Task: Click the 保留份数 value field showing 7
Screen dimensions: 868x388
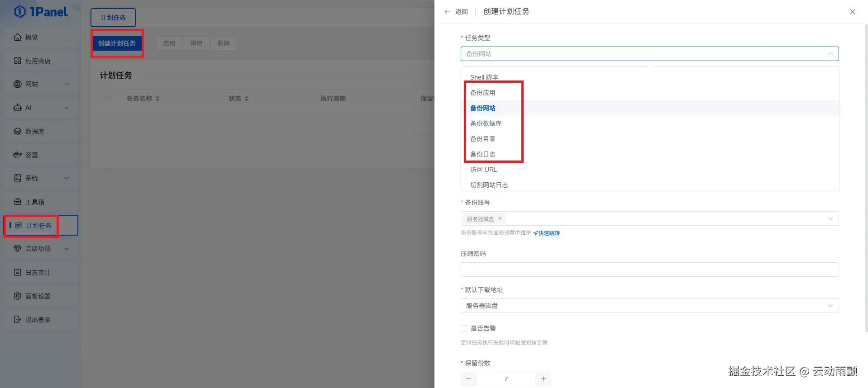Action: (506, 379)
